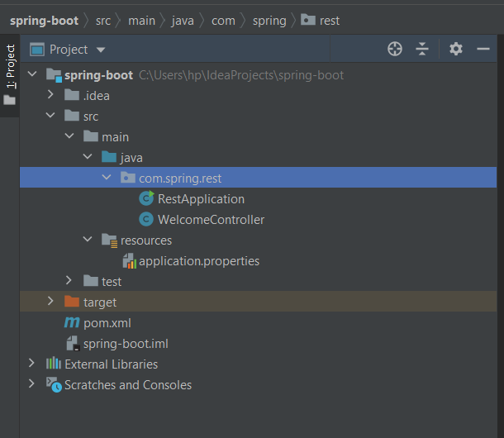Collapse the main folder
The image size is (504, 438).
click(69, 136)
